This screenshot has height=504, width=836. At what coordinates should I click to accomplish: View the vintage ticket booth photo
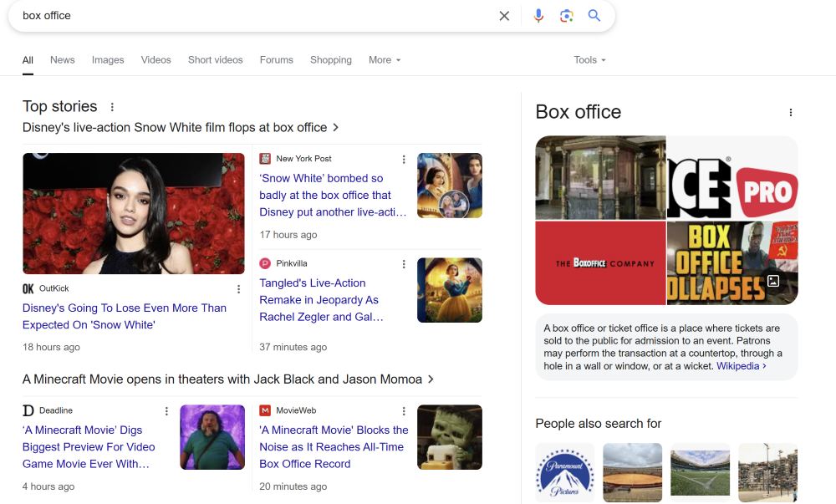(x=600, y=178)
